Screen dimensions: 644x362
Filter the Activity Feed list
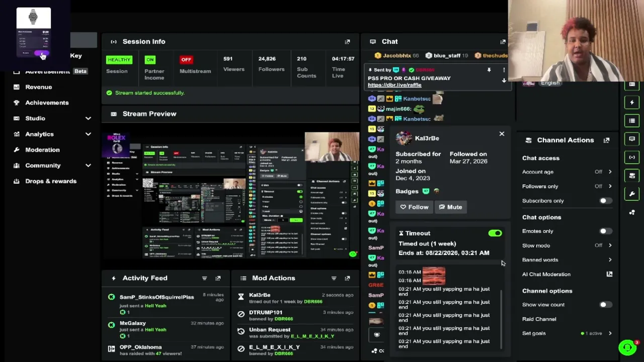pos(204,278)
